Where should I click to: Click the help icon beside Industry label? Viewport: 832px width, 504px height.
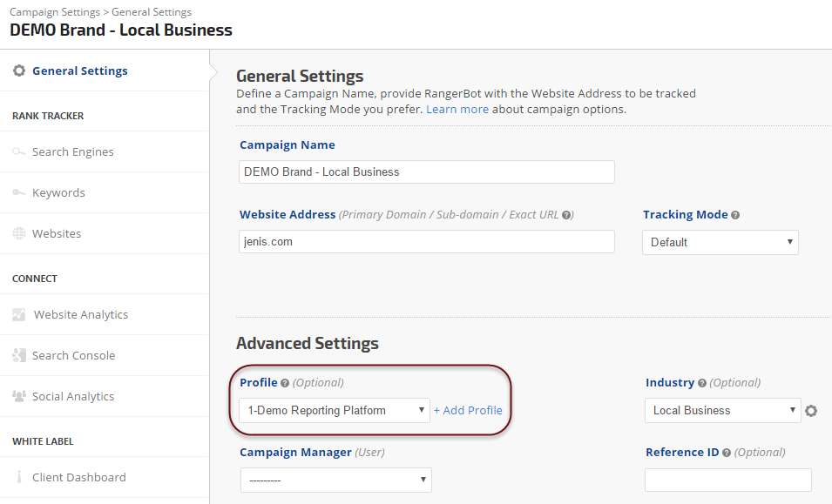point(702,383)
